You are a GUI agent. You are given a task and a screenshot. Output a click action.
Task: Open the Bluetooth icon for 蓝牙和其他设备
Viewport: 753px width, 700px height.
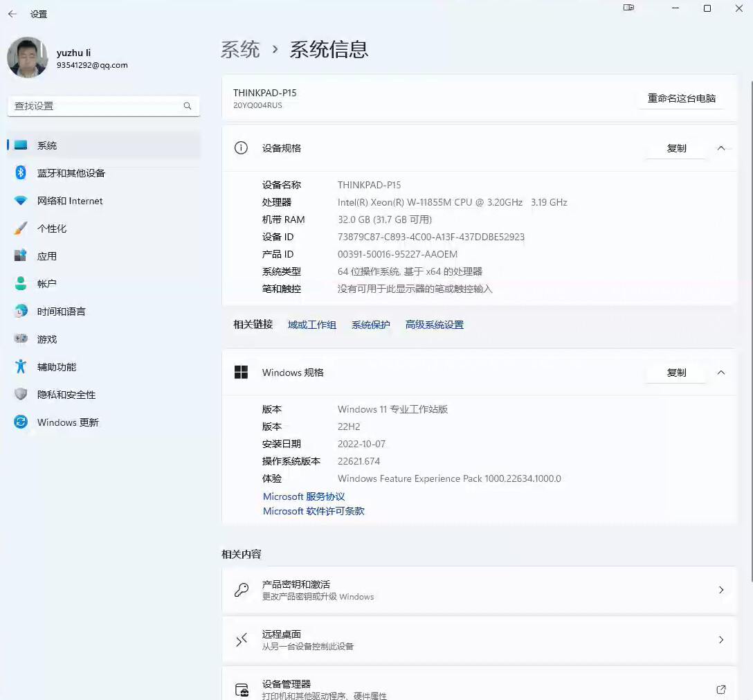[21, 172]
